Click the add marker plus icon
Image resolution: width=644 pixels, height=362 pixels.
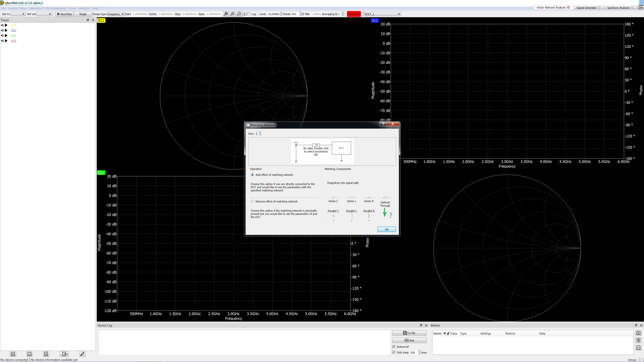click(638, 333)
